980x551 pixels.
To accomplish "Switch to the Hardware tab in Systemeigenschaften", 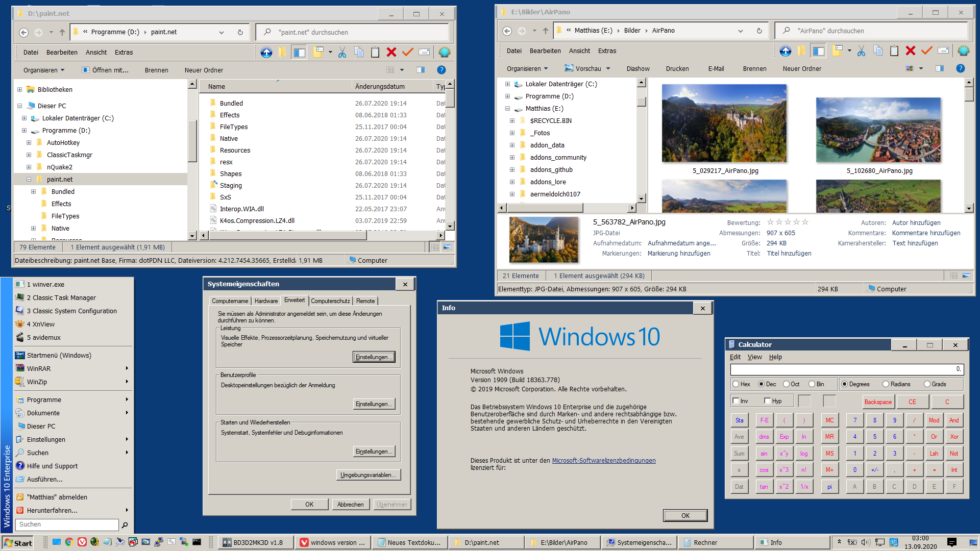I will pos(266,301).
